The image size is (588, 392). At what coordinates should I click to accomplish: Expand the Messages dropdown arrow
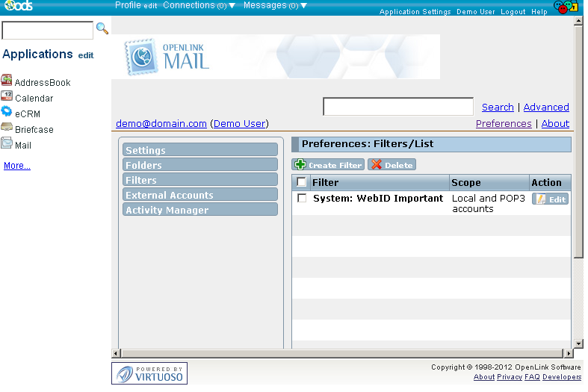click(304, 6)
